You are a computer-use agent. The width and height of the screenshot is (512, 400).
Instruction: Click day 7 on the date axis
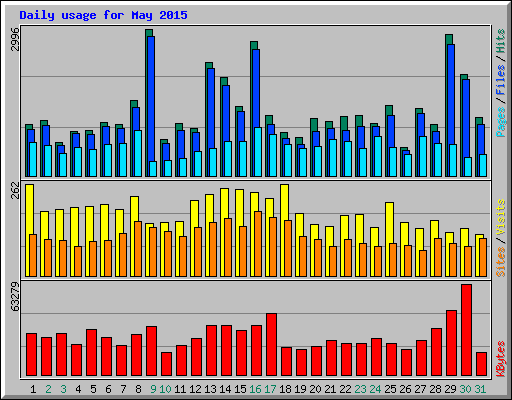(123, 389)
